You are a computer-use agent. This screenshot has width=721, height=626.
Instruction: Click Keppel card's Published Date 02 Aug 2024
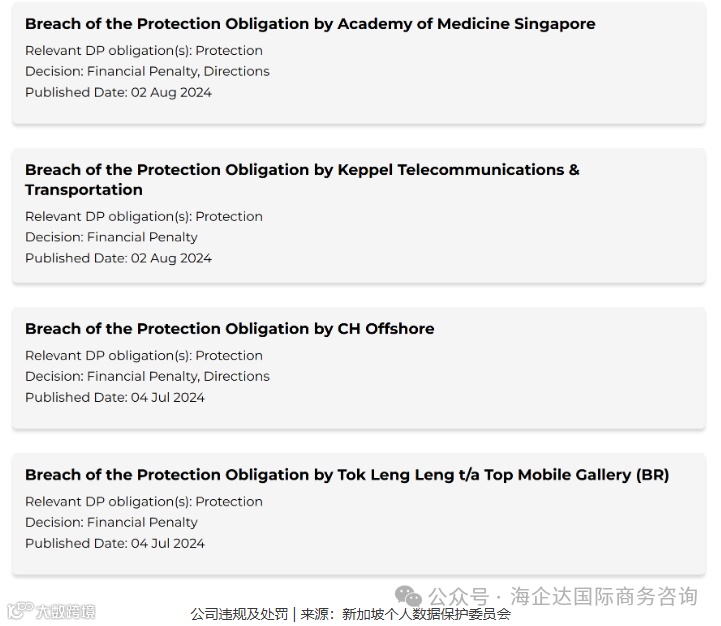click(x=118, y=258)
